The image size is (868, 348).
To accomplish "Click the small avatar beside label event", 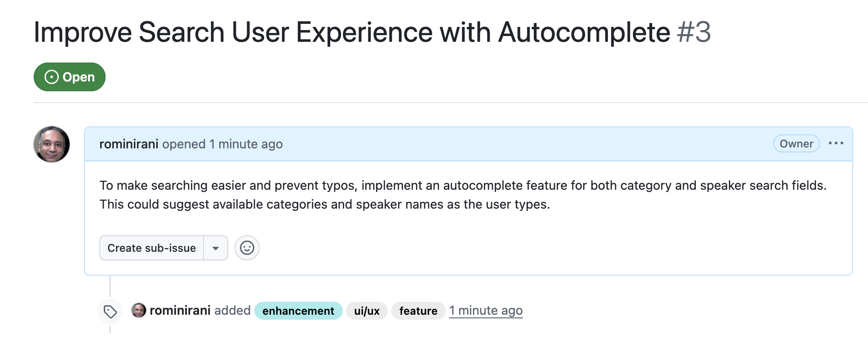I will pos(139,310).
